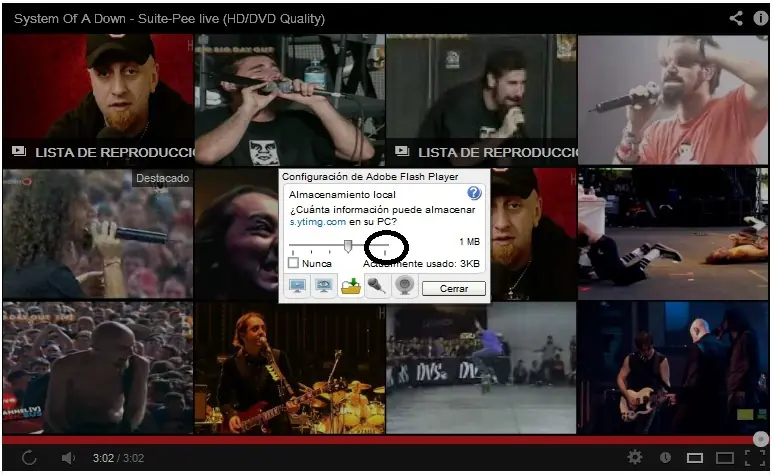This screenshot has width=774, height=475.
Task: Open the DVS skateboarding video thumbnail
Action: [481, 368]
